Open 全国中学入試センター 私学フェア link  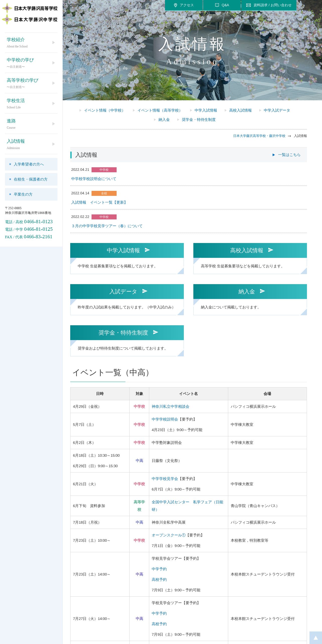pos(187,506)
